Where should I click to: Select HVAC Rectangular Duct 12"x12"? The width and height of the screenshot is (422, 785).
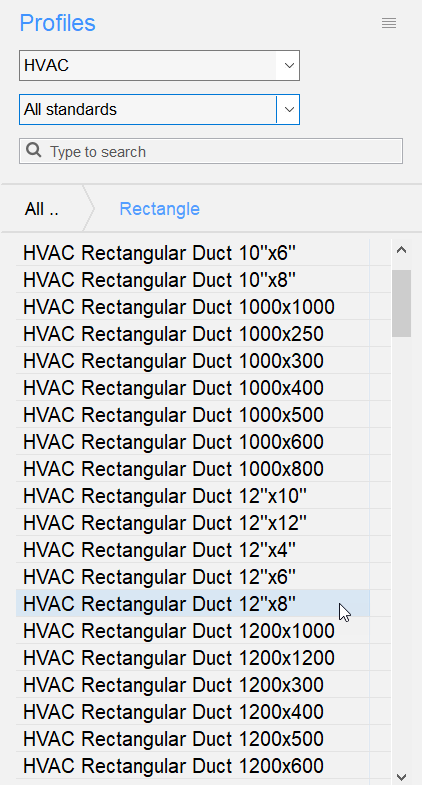(x=193, y=523)
